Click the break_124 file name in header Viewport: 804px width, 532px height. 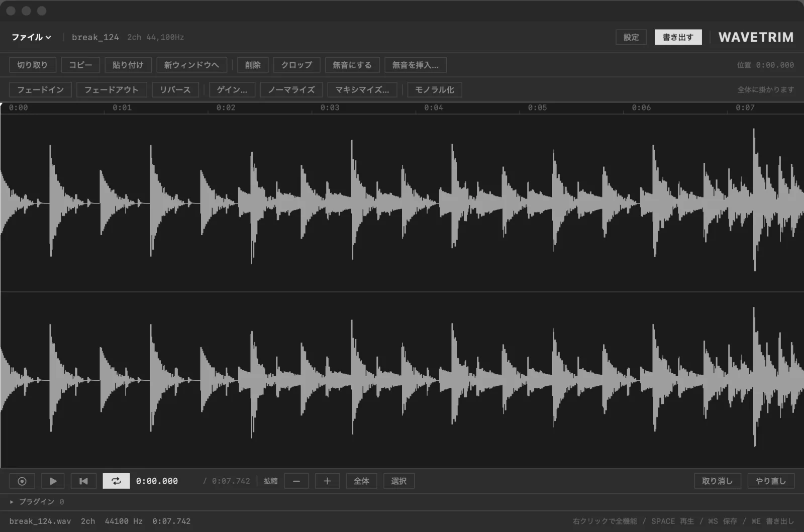95,37
